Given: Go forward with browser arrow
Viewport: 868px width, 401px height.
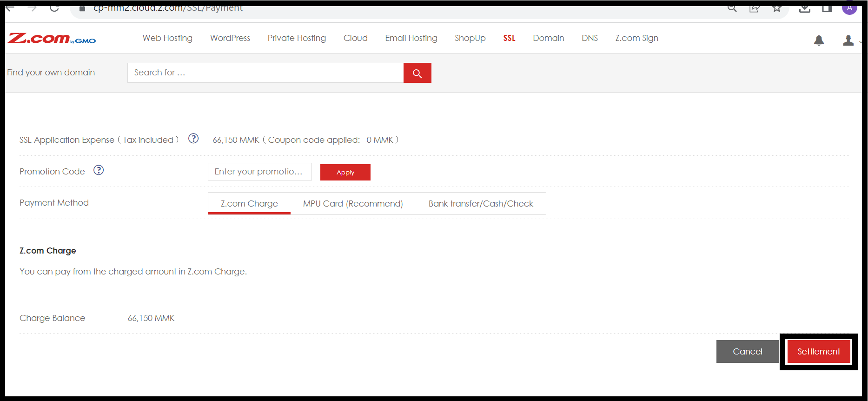Looking at the screenshot, I should click(32, 8).
